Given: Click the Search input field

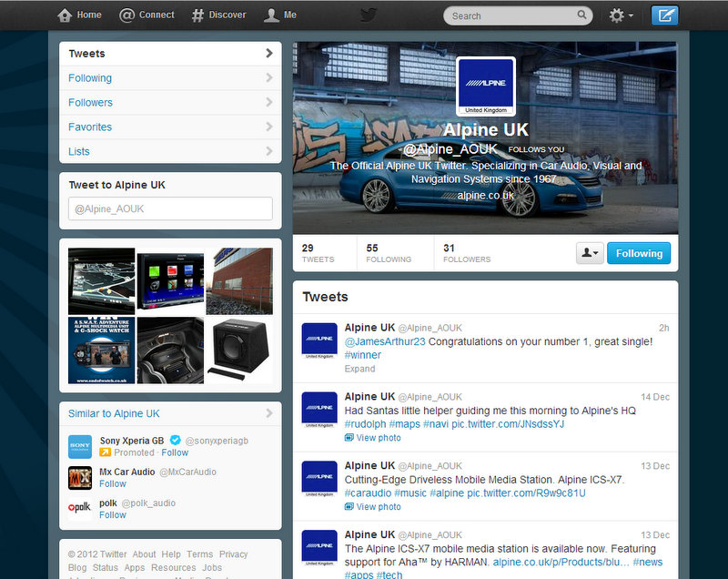Looking at the screenshot, I should point(518,15).
